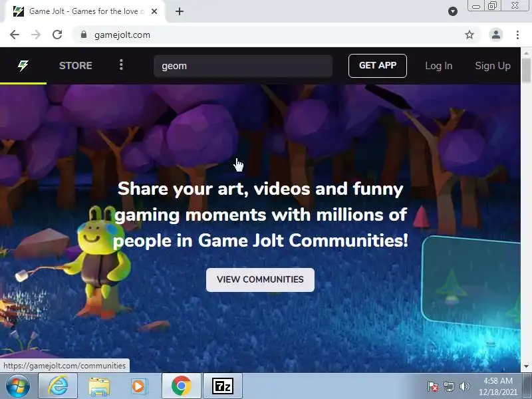532x399 pixels.
Task: Click the VIEW COMMUNITIES button
Action: (260, 279)
